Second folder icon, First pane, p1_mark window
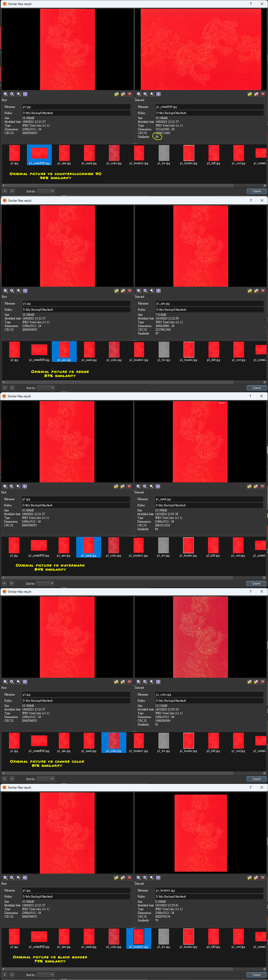This screenshot has width=268, height=980. [x=122, y=486]
